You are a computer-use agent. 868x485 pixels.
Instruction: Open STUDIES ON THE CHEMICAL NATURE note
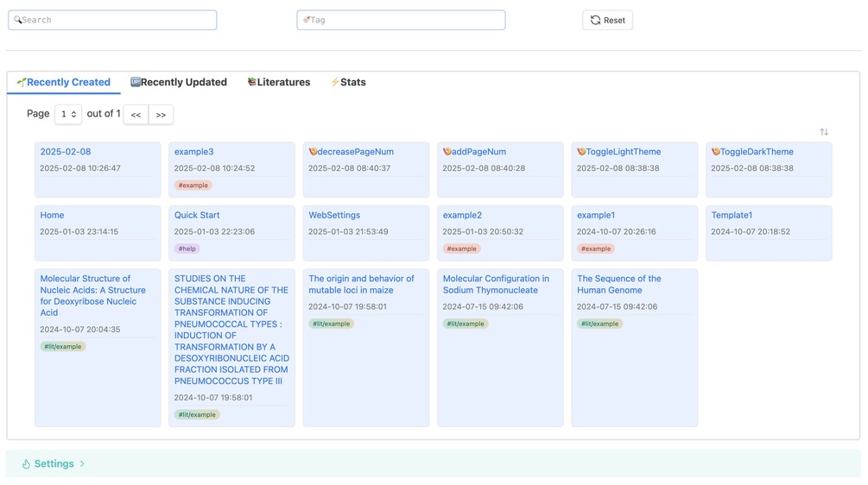pos(231,330)
